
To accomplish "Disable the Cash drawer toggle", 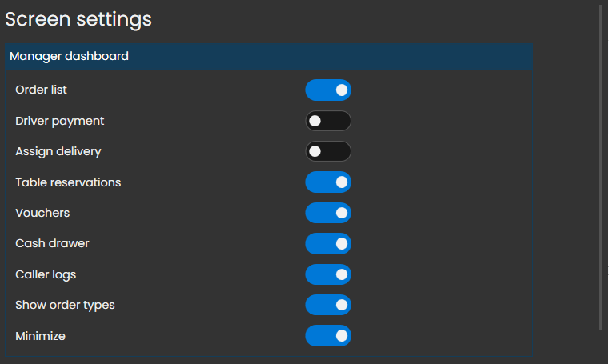I will click(328, 243).
